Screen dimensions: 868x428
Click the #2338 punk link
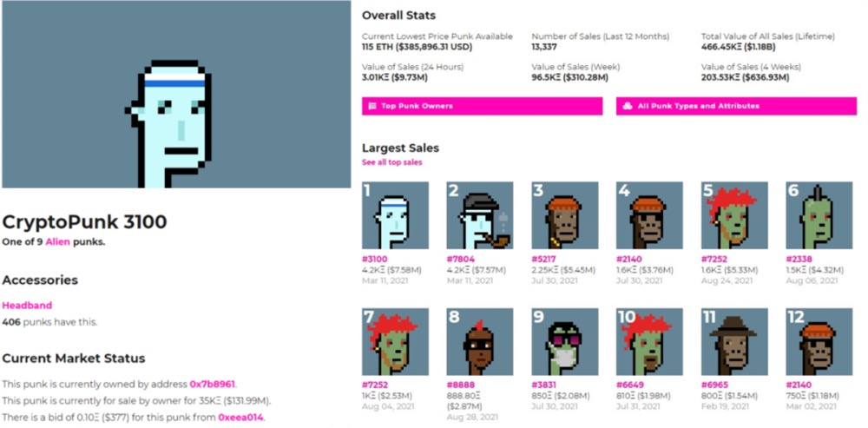tap(799, 259)
